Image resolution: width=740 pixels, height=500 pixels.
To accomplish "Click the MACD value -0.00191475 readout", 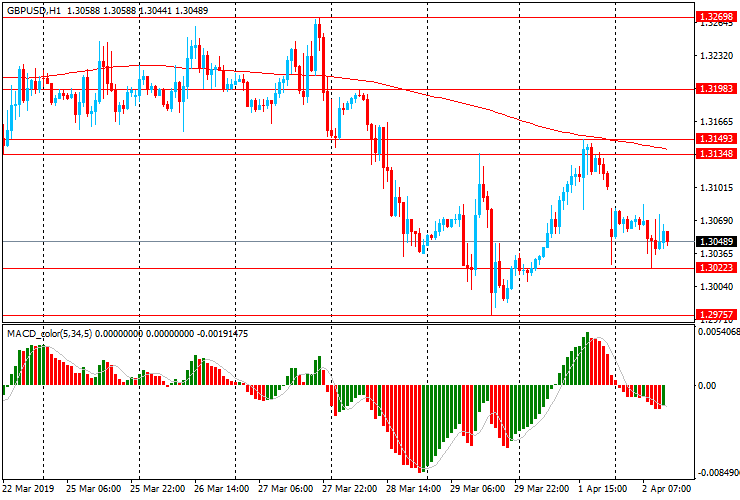I will [x=222, y=334].
